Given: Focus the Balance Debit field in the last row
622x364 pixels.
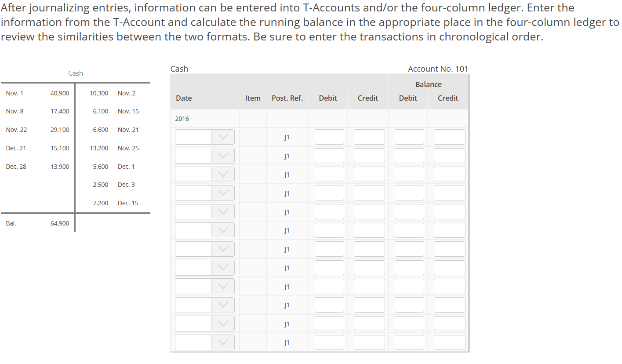Looking at the screenshot, I should point(409,342).
